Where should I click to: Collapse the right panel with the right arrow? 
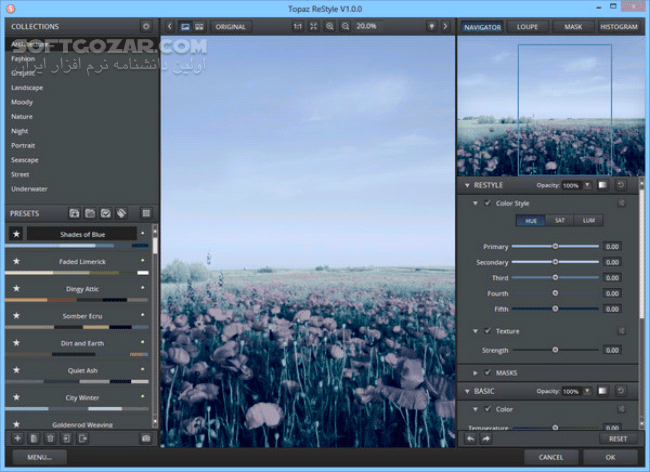[x=445, y=27]
